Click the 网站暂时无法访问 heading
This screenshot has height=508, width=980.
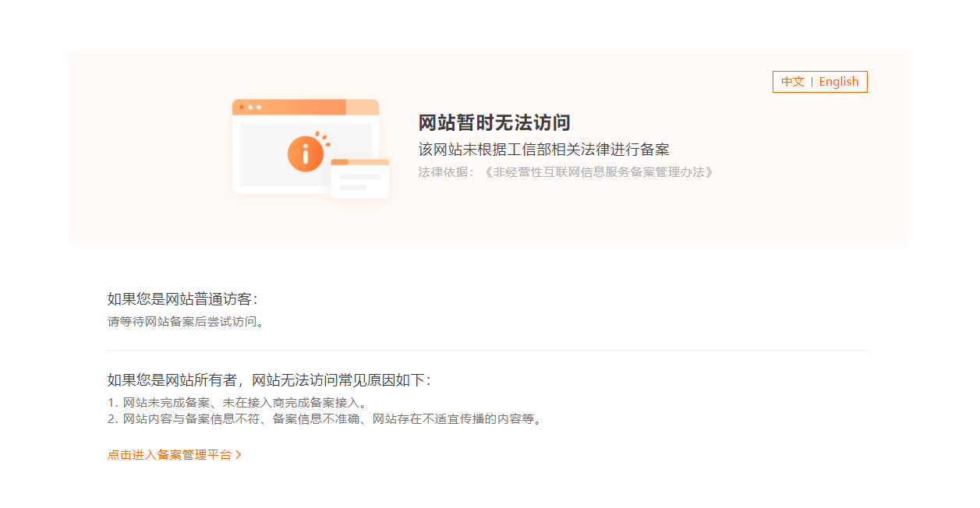point(494,123)
